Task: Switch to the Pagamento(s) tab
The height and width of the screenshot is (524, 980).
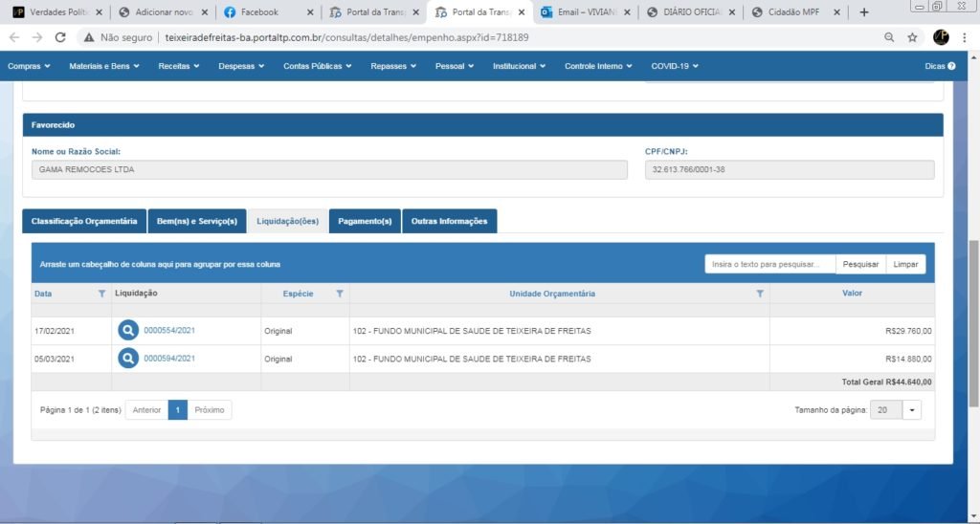Action: coord(365,221)
